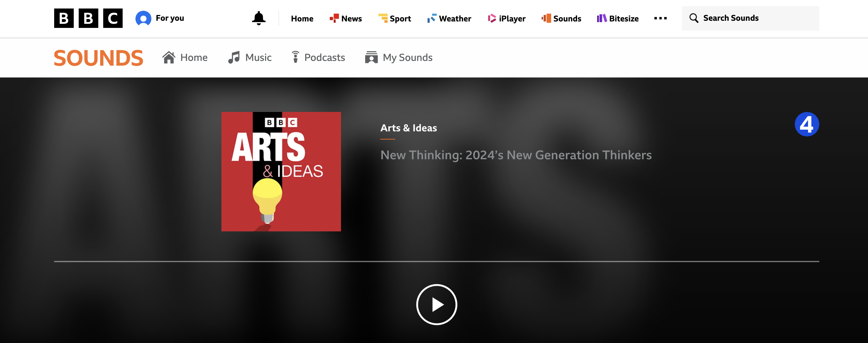Expand the more menu ellipsis
The image size is (868, 343).
[x=661, y=18]
